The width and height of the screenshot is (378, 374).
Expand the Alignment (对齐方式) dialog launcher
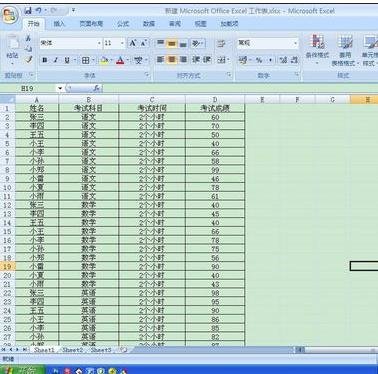pos(229,75)
